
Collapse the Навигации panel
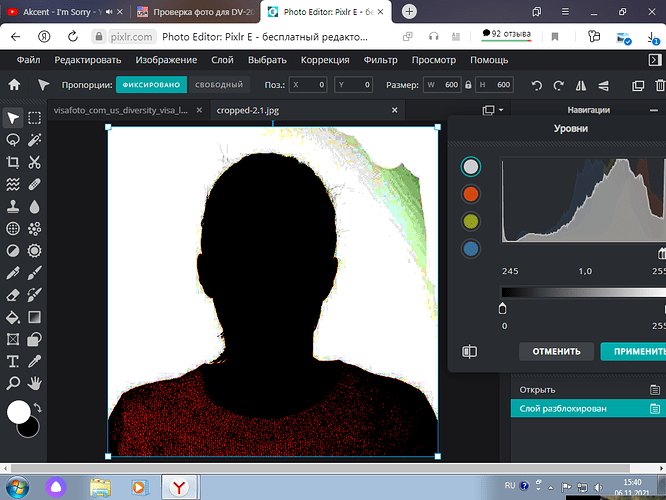(654, 110)
